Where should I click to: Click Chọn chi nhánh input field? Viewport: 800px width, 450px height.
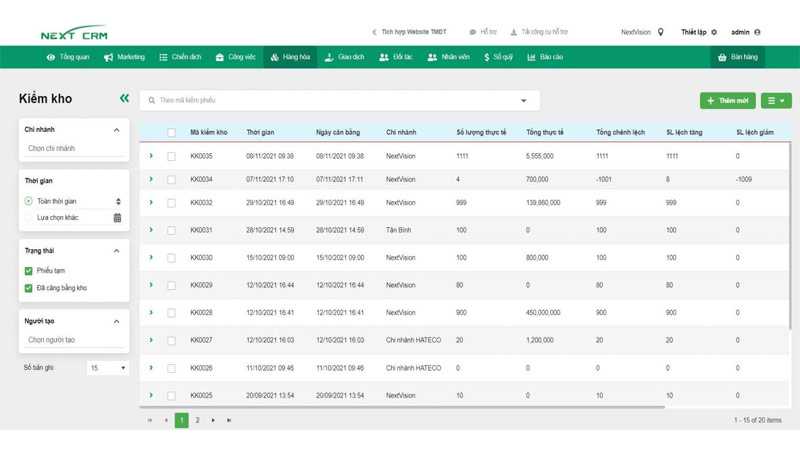pyautogui.click(x=74, y=148)
